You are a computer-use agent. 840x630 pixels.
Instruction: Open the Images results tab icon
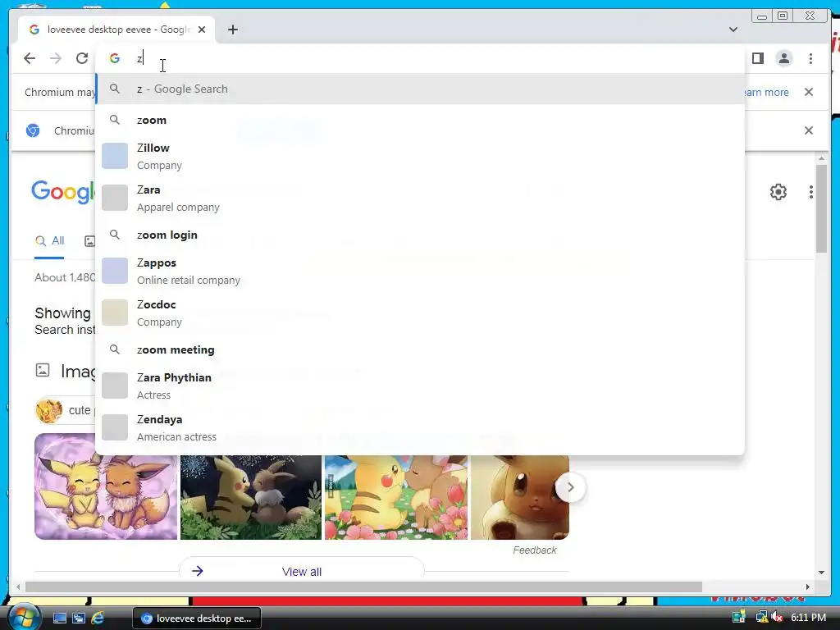pos(90,241)
